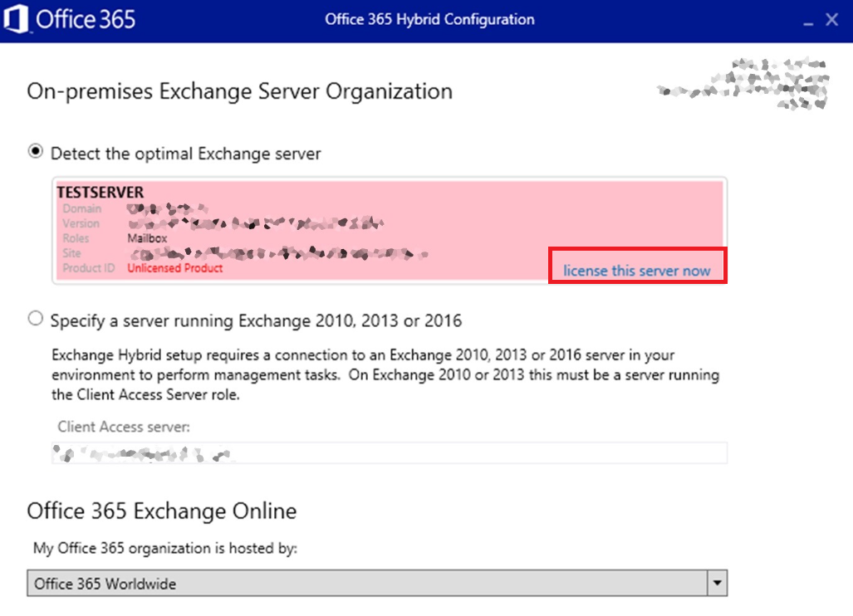The image size is (853, 616).
Task: Click the TESTSERVER server name
Action: 100,193
